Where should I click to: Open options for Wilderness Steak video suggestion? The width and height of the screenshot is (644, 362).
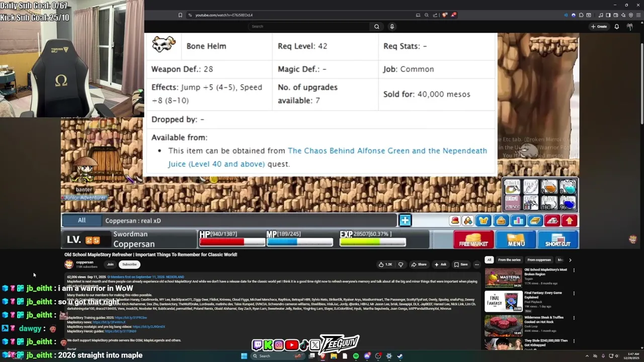574,318
